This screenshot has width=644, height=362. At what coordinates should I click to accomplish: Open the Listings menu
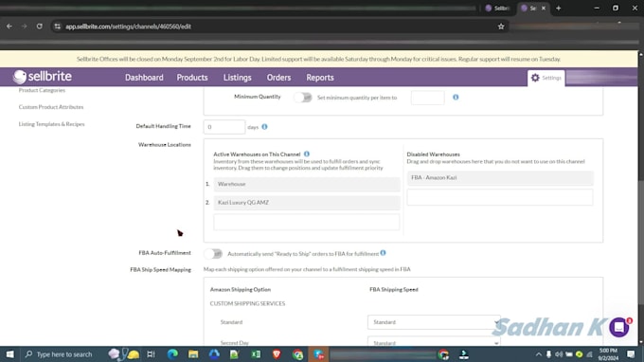pyautogui.click(x=238, y=78)
